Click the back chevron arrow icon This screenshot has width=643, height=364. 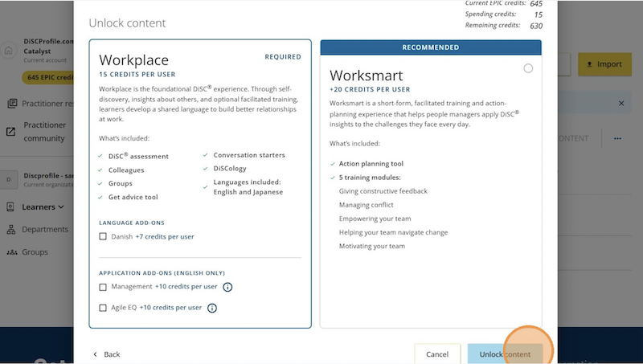tap(95, 354)
